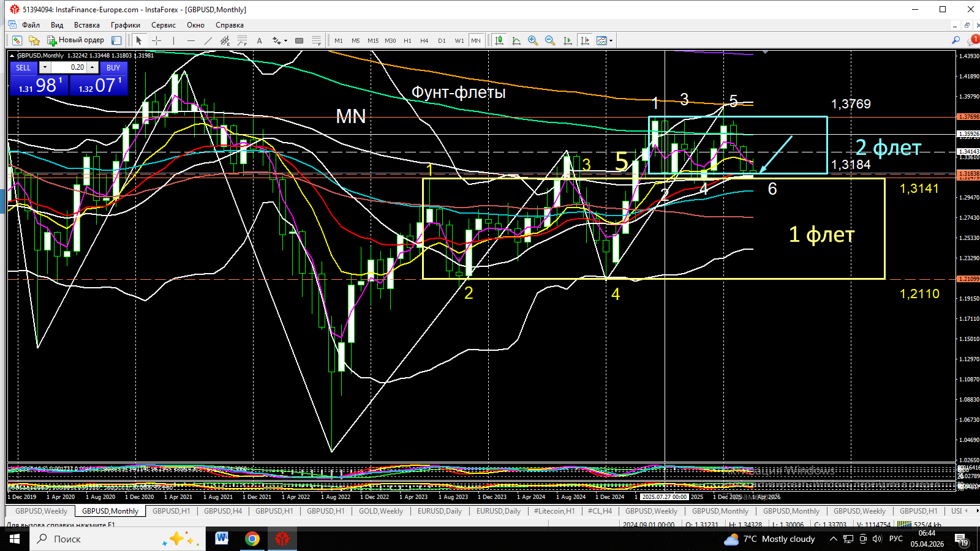The image size is (980, 551).
Task: Open a new chart via toolbar icon
Action: tap(17, 40)
